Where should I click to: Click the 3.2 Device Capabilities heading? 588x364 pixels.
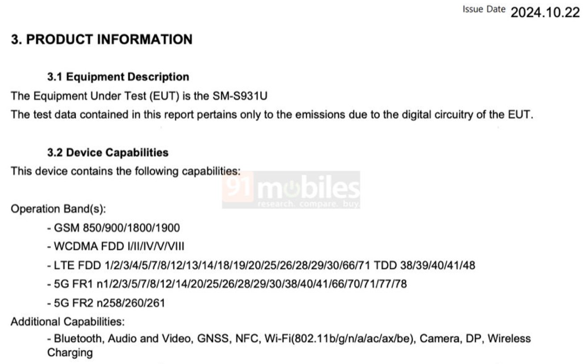pyautogui.click(x=108, y=152)
